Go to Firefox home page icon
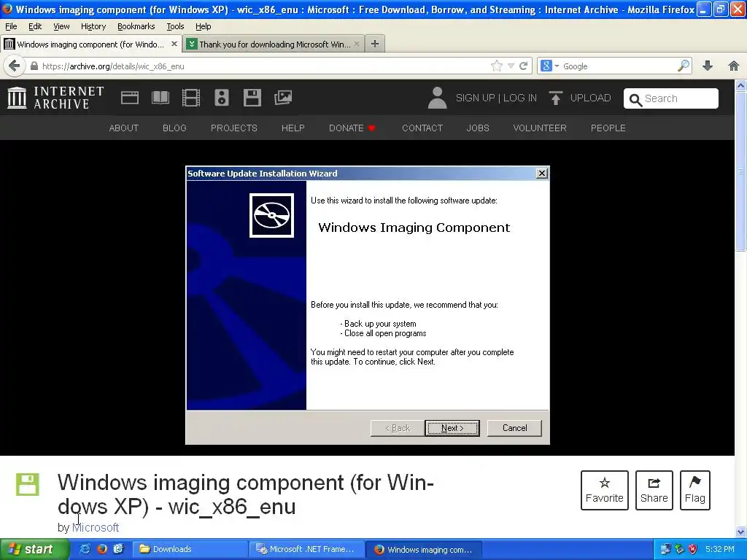 click(734, 66)
